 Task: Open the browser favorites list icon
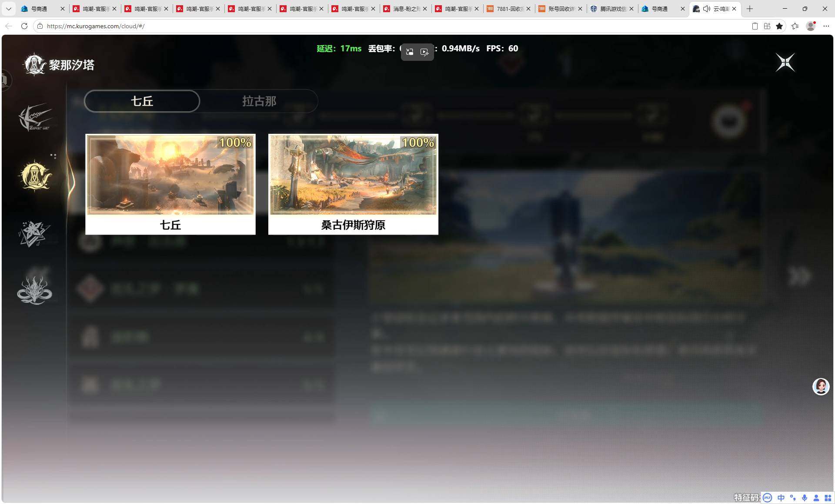point(795,26)
